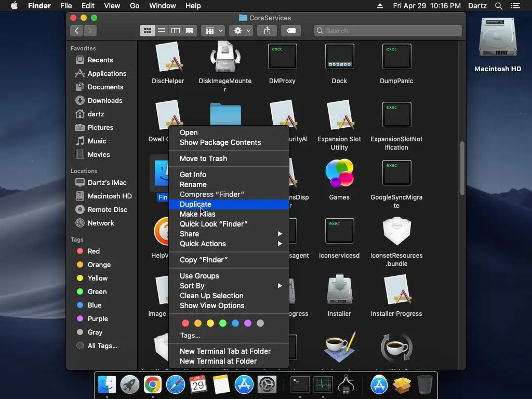This screenshot has width=532, height=399.
Task: Open Trash from the Dock
Action: [x=424, y=385]
